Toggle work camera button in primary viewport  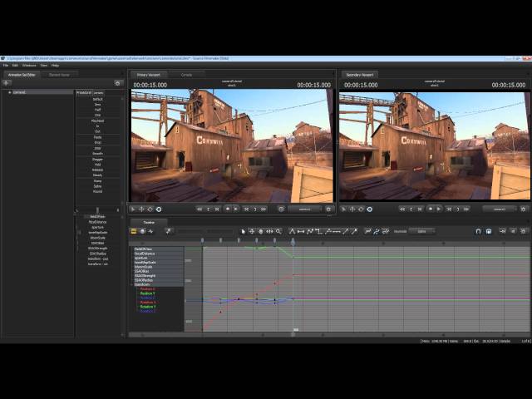pyautogui.click(x=281, y=209)
